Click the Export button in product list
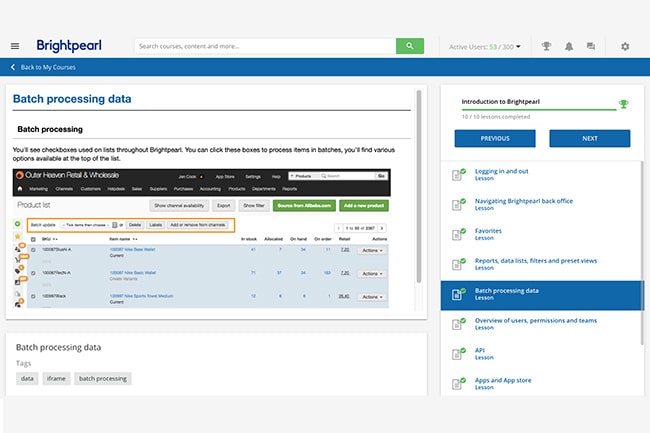 tap(223, 206)
